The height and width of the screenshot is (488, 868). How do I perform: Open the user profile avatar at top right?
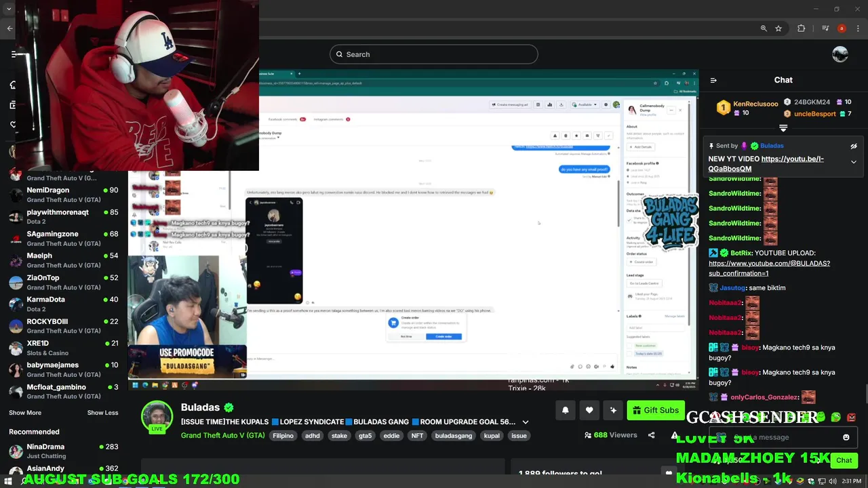click(840, 54)
